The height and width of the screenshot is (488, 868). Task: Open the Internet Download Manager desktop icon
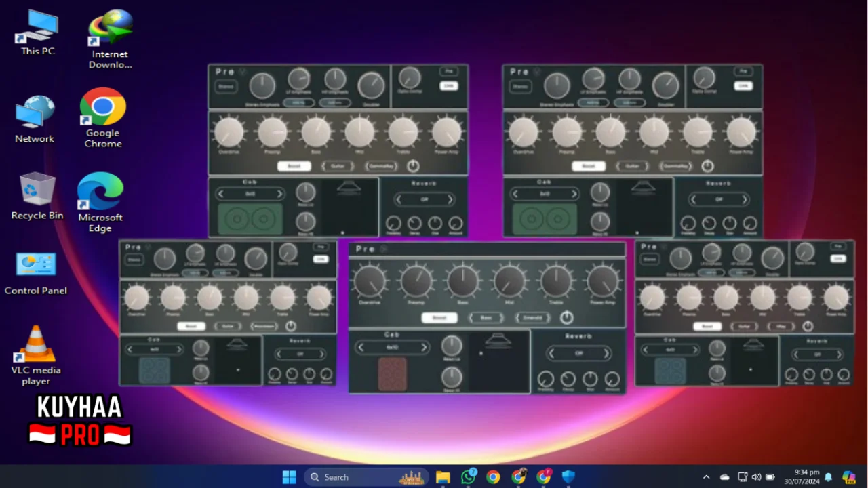[x=110, y=39]
